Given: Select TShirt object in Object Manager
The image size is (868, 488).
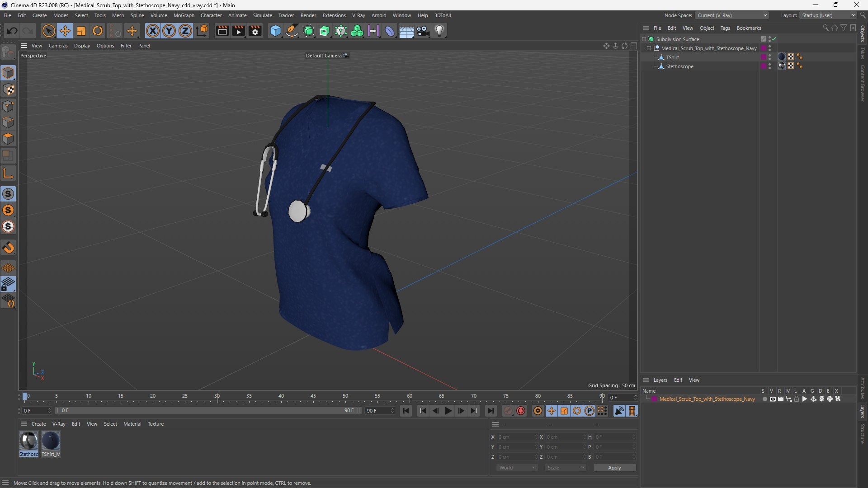Looking at the screenshot, I should click(x=672, y=57).
